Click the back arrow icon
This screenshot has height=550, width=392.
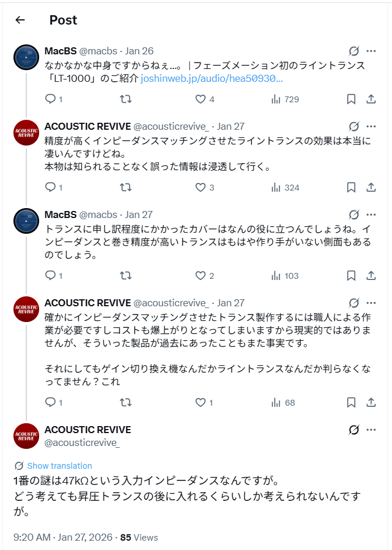(x=20, y=20)
